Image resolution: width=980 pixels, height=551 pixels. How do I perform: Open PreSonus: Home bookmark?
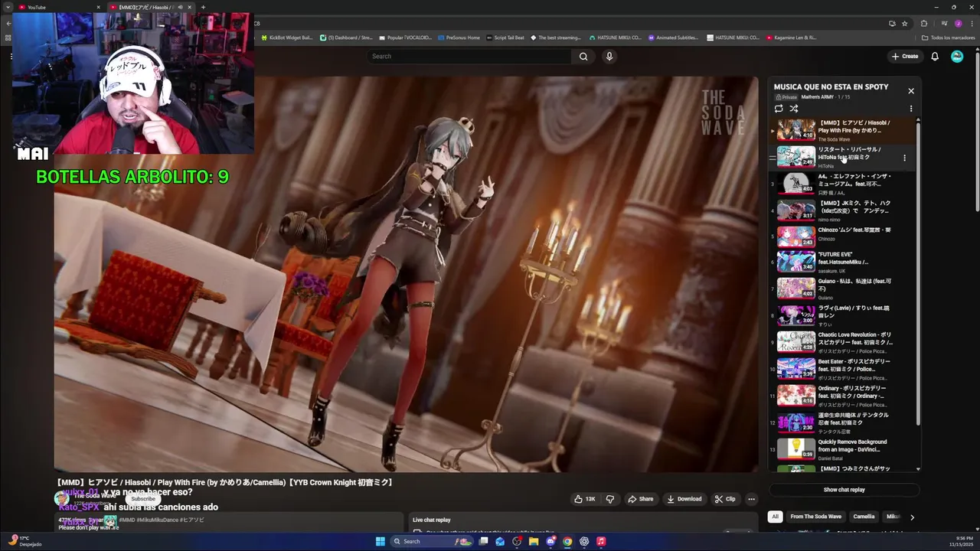[x=459, y=37]
